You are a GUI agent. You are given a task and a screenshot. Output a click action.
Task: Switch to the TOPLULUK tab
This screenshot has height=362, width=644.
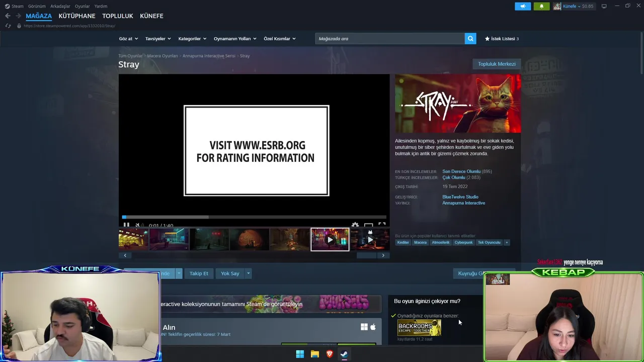click(x=118, y=16)
